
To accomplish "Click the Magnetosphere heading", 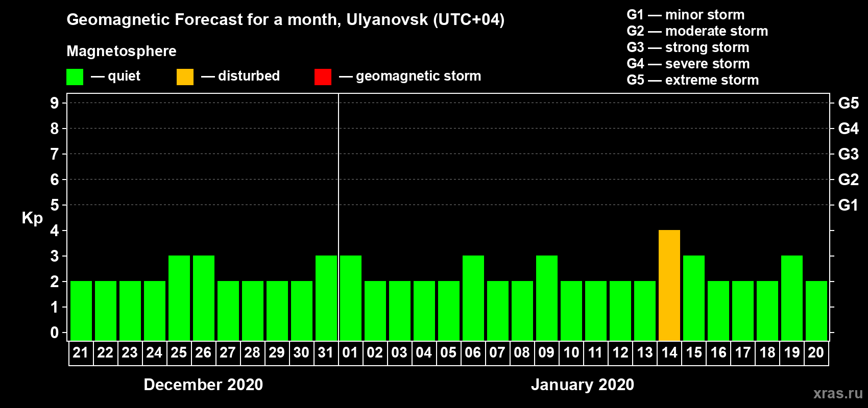I will coord(122,51).
